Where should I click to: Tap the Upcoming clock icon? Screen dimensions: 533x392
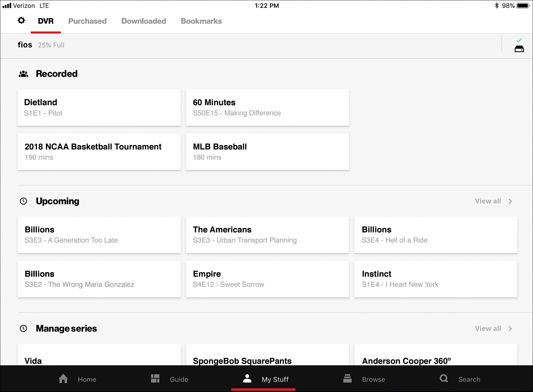(x=23, y=201)
